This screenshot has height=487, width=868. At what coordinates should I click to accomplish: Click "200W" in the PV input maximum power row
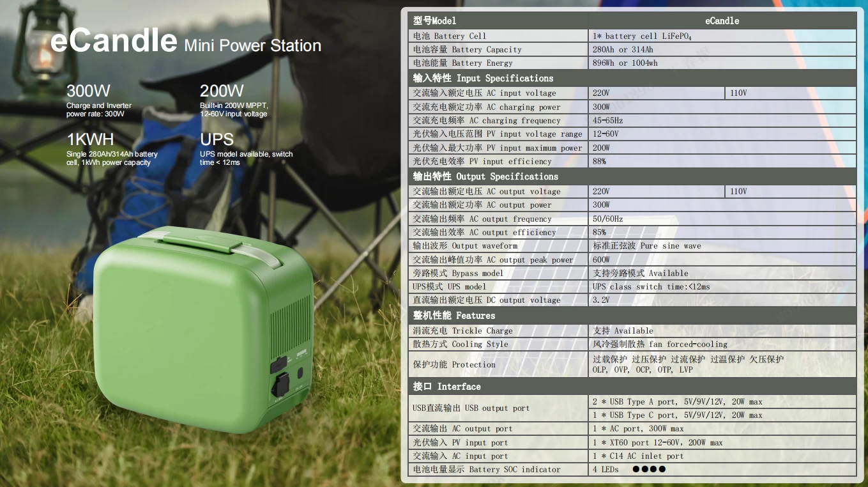pos(601,148)
